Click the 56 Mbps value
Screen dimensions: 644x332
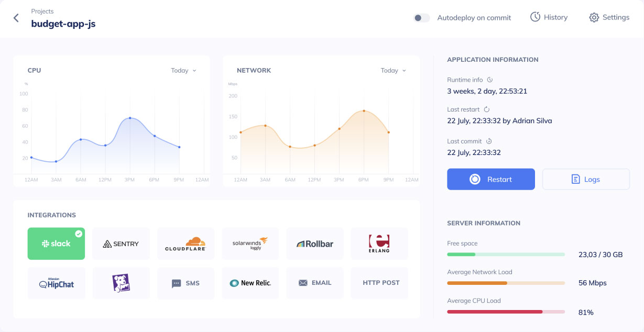(592, 283)
